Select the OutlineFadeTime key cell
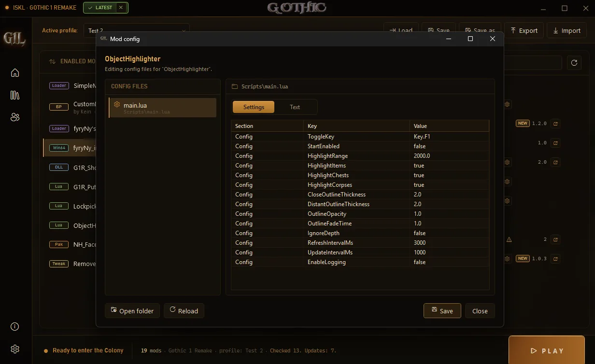Screen dimensions: 595x364 356,224
